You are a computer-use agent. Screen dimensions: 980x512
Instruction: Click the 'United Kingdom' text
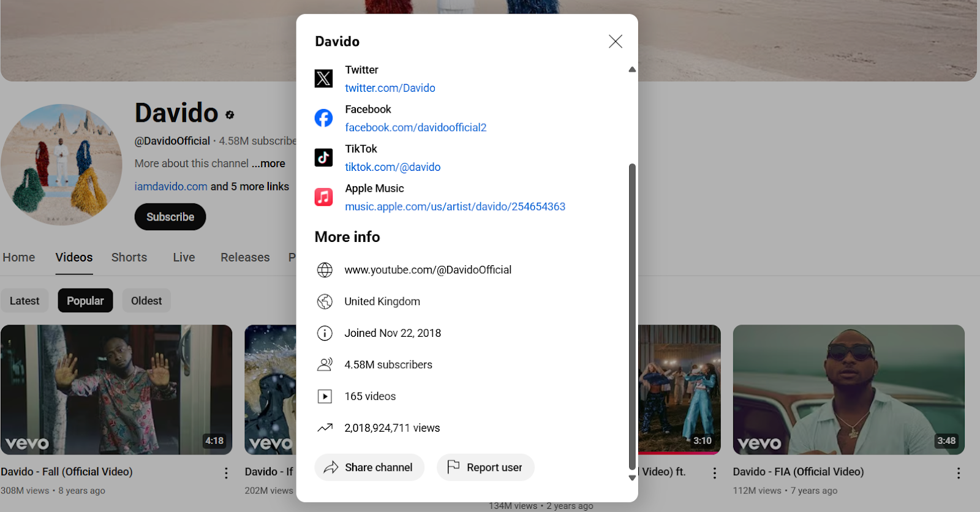pos(382,301)
